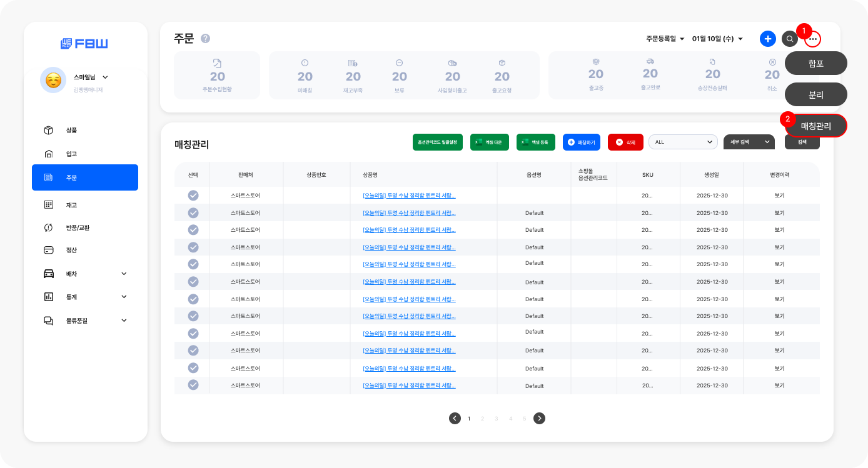Click the 변경이력 column header
The width and height of the screenshot is (868, 468).
[x=780, y=175]
